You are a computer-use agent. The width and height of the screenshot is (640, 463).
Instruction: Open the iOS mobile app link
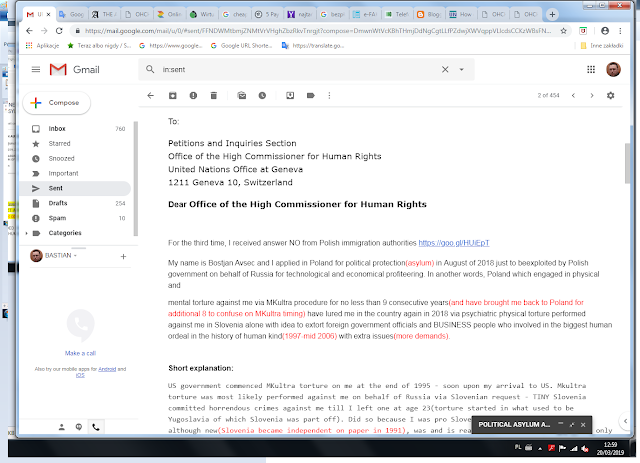pyautogui.click(x=80, y=375)
